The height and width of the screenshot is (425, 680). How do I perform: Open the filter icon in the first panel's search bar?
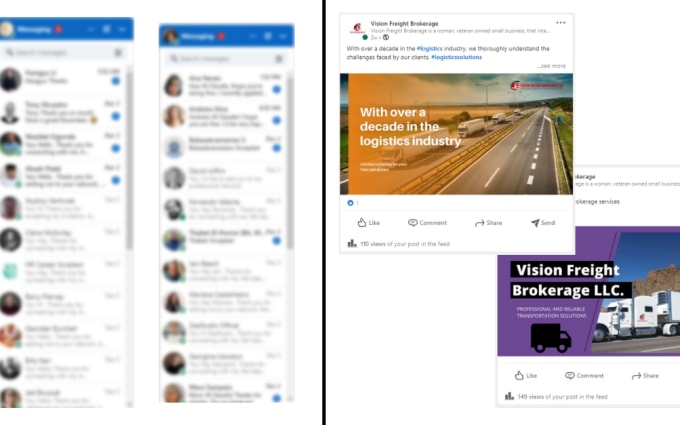[x=118, y=52]
